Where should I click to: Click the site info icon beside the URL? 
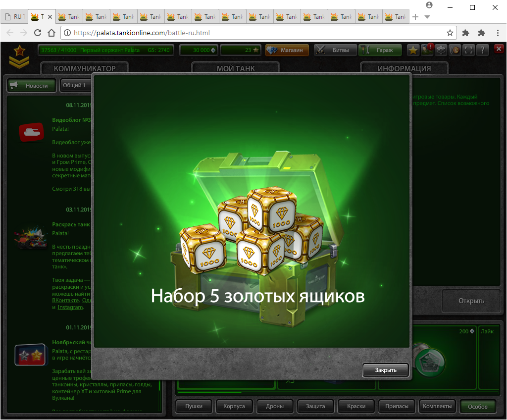pyautogui.click(x=67, y=33)
